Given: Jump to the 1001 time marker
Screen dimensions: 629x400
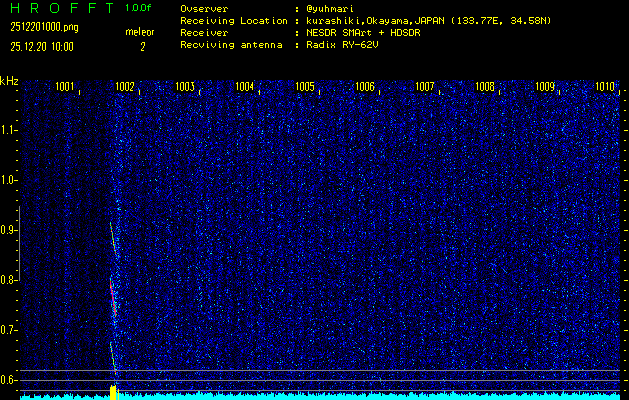Looking at the screenshot, I should tap(65, 87).
